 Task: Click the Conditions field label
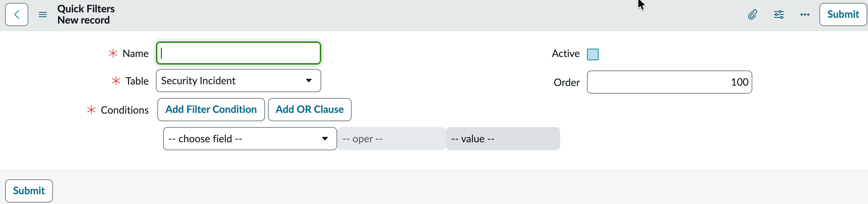click(x=125, y=110)
